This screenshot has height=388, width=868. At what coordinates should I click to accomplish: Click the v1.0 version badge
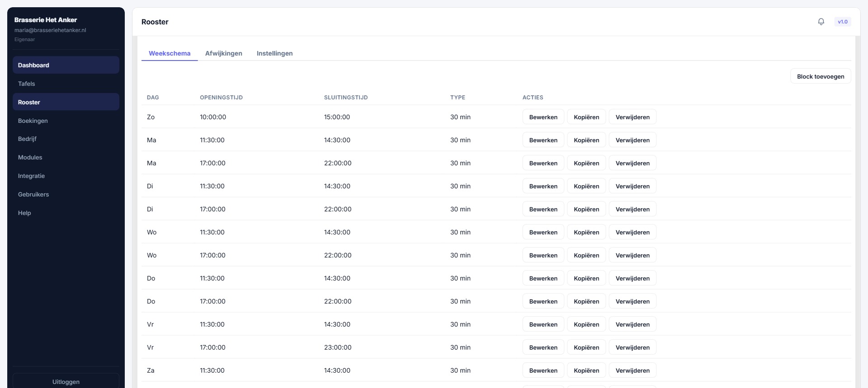pyautogui.click(x=842, y=22)
